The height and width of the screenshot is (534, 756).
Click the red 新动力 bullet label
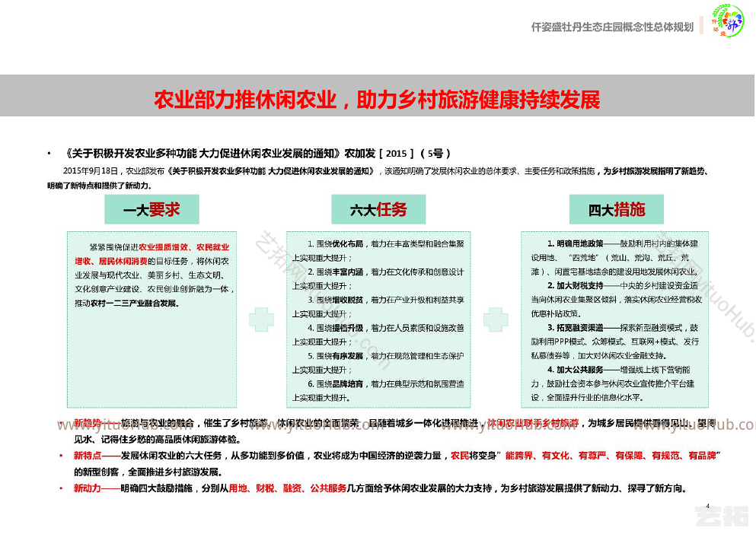pyautogui.click(x=88, y=488)
